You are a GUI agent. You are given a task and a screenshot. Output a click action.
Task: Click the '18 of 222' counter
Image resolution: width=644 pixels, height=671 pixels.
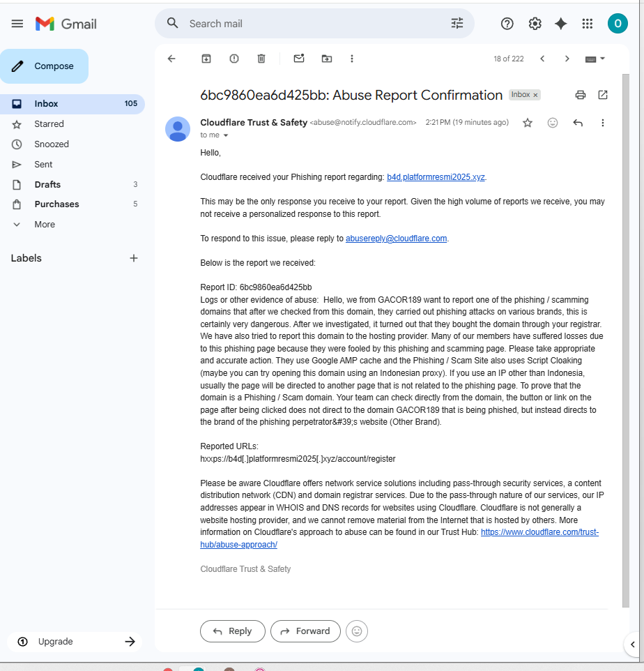click(x=509, y=59)
